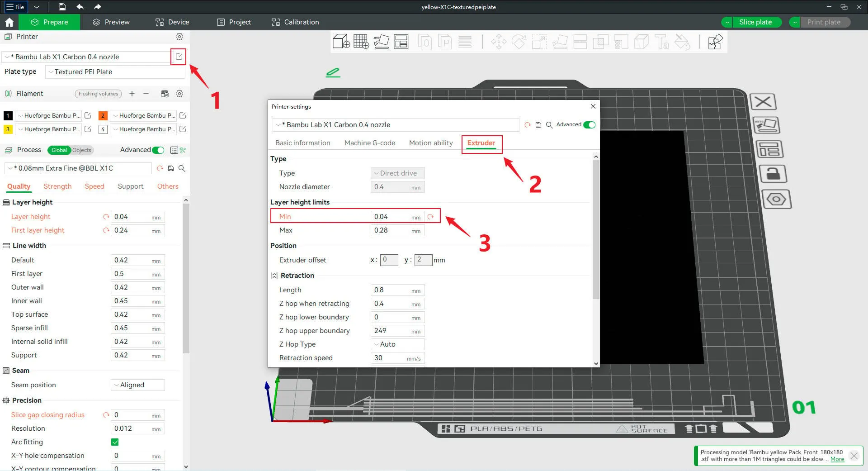Click the orange filament 2 color swatch
868x471 pixels.
(x=103, y=115)
